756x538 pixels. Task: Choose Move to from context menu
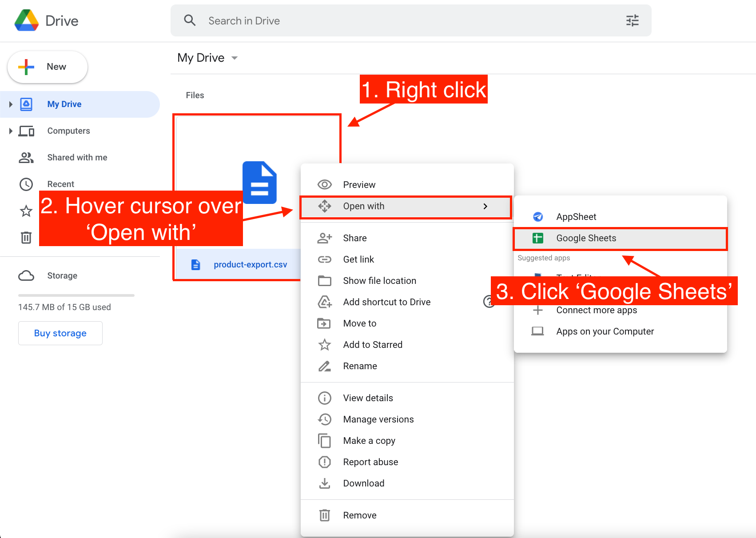point(407,323)
